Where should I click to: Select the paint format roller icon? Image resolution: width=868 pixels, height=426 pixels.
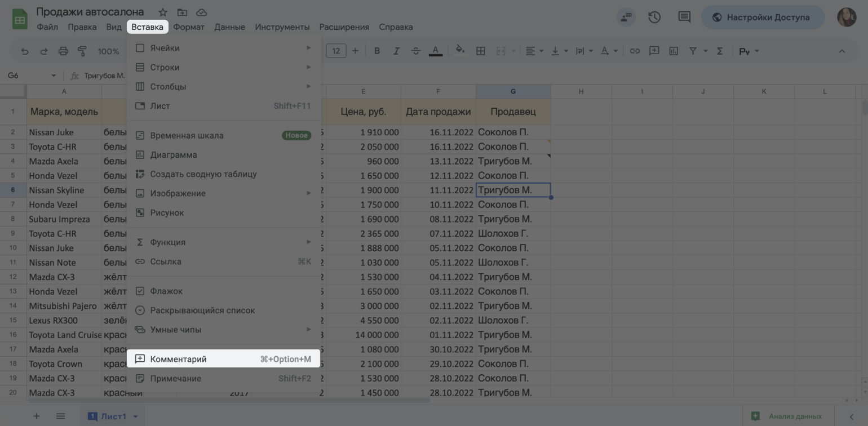pos(82,51)
